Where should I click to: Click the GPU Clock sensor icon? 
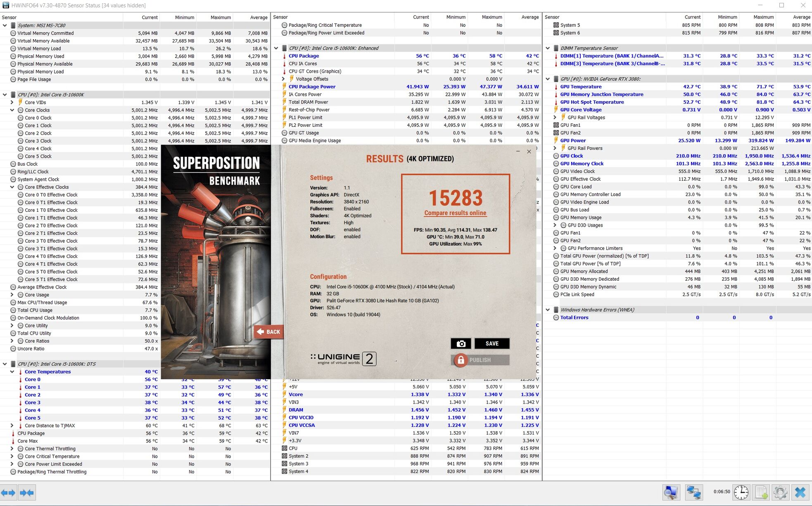coord(556,156)
